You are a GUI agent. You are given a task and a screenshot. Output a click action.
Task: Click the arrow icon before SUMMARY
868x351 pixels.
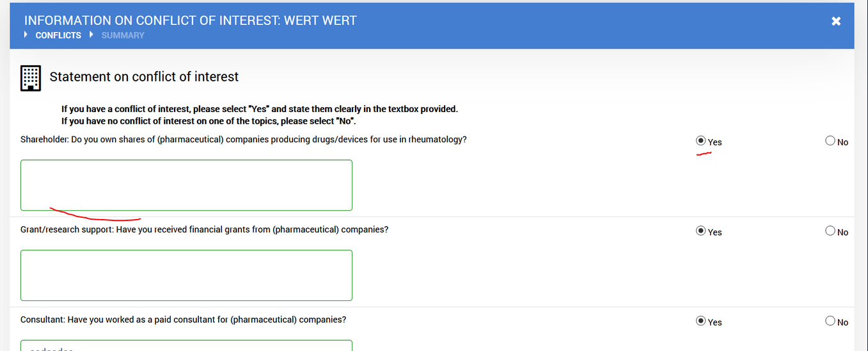[x=91, y=35]
